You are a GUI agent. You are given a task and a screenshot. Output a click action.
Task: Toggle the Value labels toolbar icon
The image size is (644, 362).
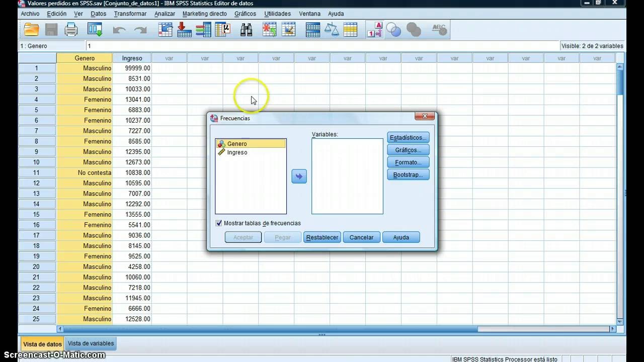point(374,30)
